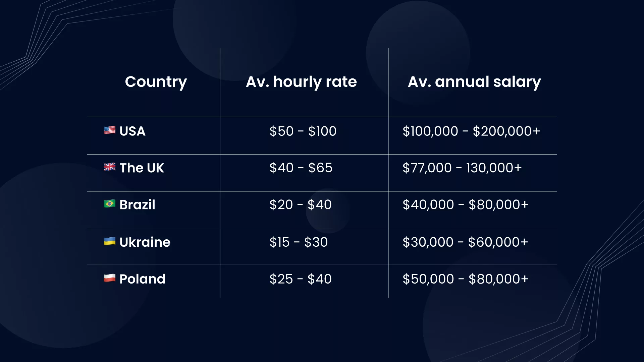Viewport: 644px width, 362px height.
Task: Select the $100,000 - $200,000+ salary cell
Action: pos(471,131)
